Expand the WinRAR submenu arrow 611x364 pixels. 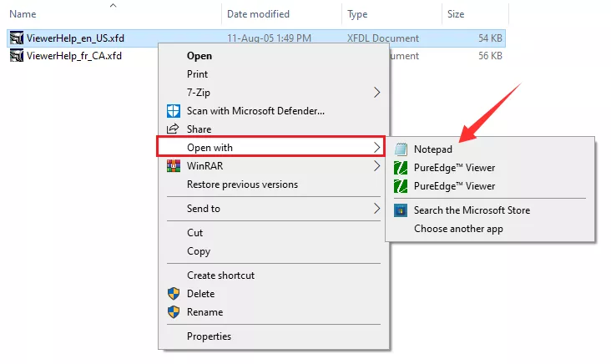[376, 165]
